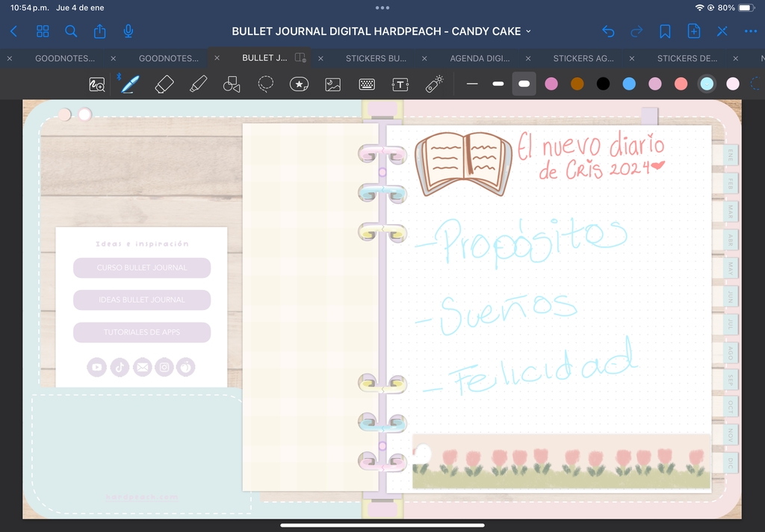Viewport: 765px width, 532px height.
Task: Open the Shapes tool
Action: [232, 84]
